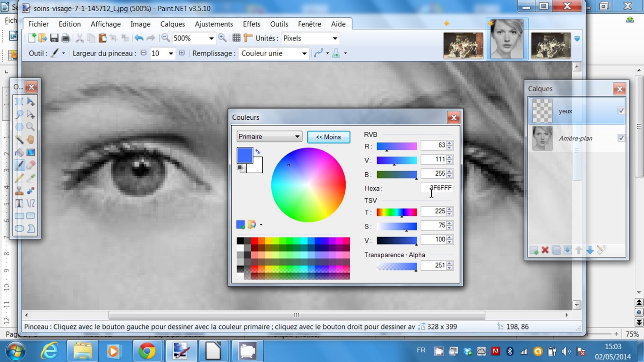Viewport: 644px width, 362px height.
Task: Select the Eraser tool
Action: [x=31, y=165]
